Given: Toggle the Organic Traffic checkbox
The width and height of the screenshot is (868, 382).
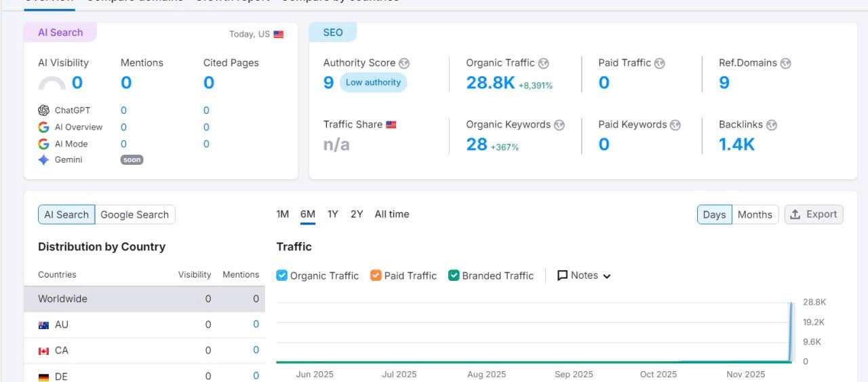Looking at the screenshot, I should [x=282, y=275].
